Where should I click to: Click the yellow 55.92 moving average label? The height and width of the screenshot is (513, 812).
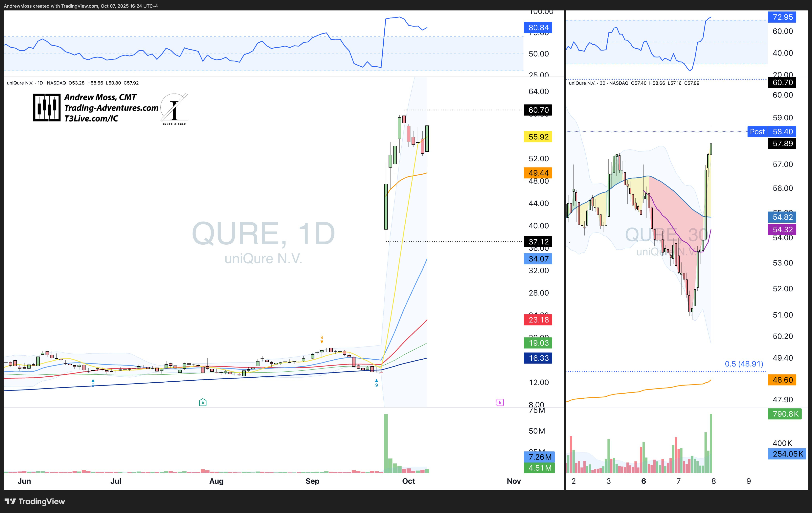[x=538, y=137]
